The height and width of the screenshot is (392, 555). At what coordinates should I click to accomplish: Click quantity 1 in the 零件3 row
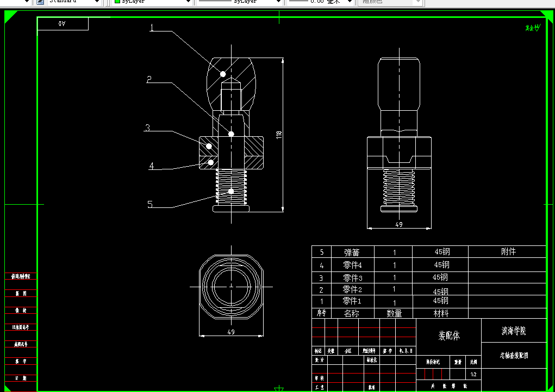click(x=394, y=278)
